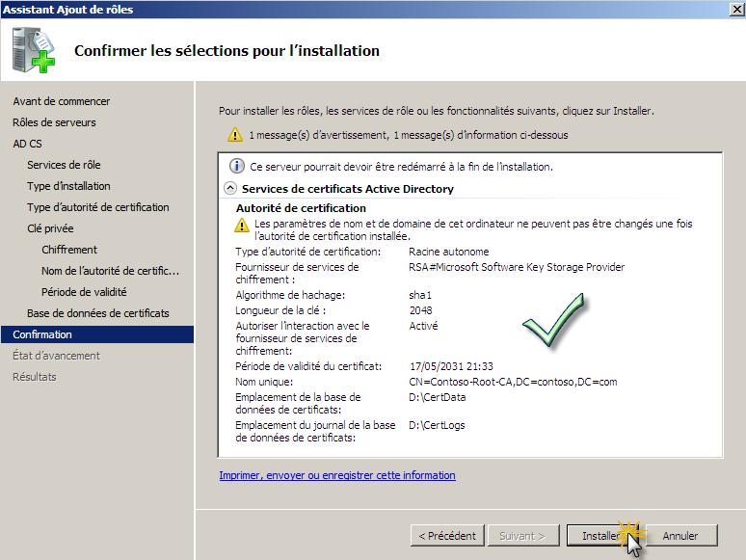Go to Rôles de serveurs step
The image size is (746, 560).
coord(54,122)
